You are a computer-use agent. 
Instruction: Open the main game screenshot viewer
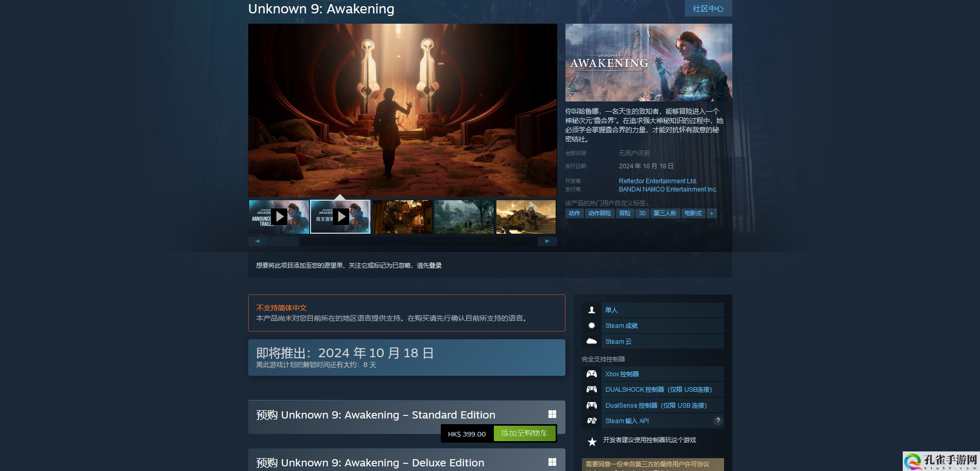point(403,110)
